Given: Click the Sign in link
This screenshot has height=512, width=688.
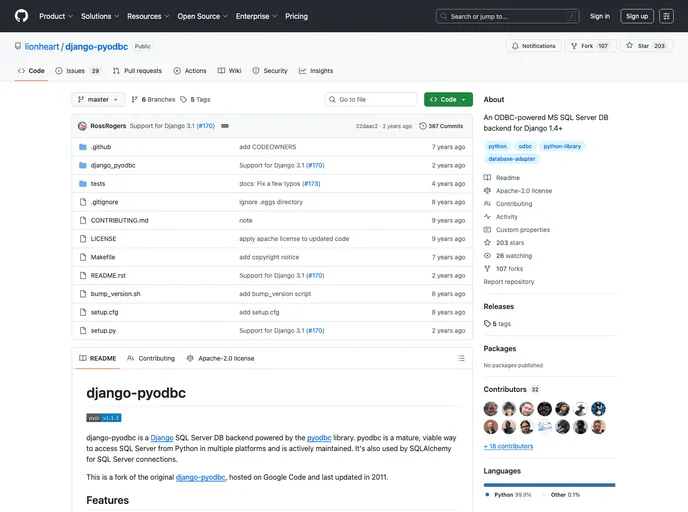Looking at the screenshot, I should pyautogui.click(x=599, y=16).
